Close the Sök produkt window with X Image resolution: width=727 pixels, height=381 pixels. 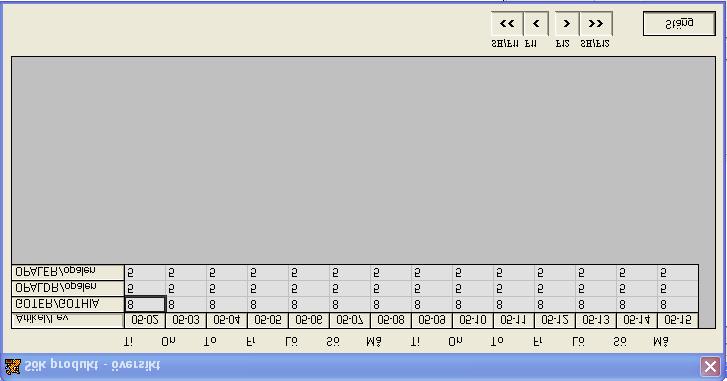click(710, 367)
